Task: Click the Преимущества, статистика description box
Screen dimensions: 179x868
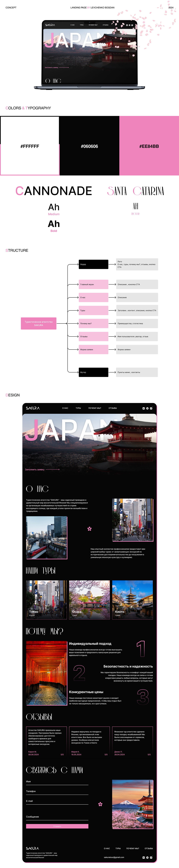Action: pos(137,323)
